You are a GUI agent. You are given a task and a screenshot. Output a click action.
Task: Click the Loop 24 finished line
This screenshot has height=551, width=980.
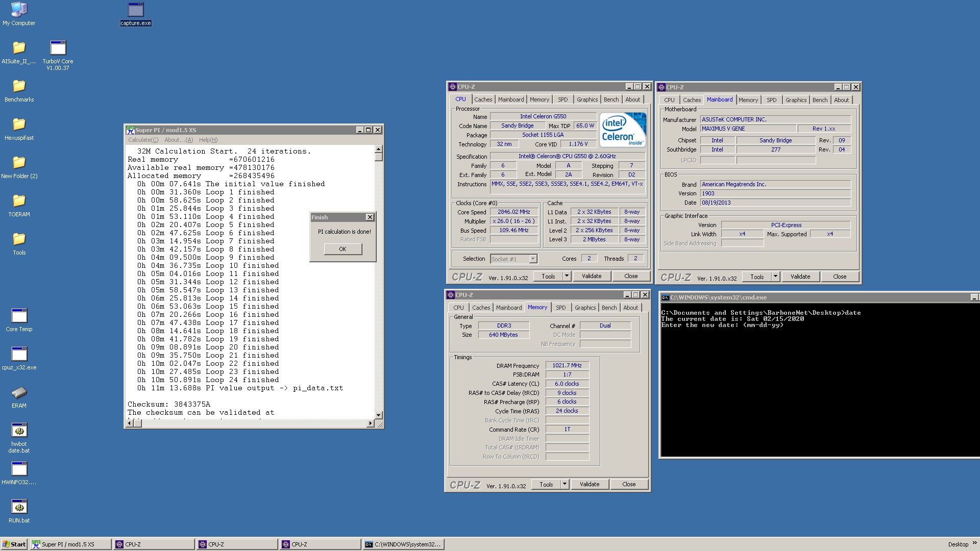pyautogui.click(x=208, y=380)
